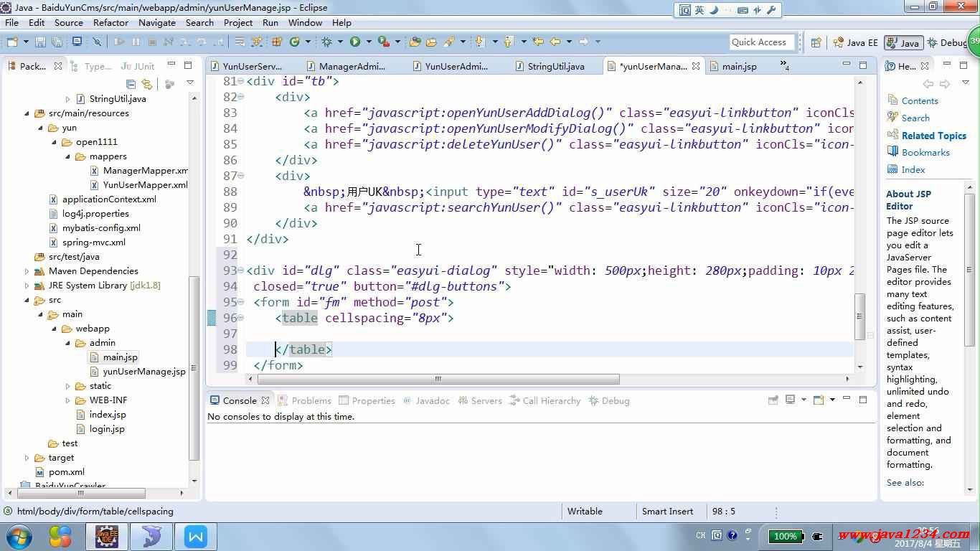Click Last Edit Location toolbar icon
Screen dimensions: 980x551
click(x=537, y=42)
